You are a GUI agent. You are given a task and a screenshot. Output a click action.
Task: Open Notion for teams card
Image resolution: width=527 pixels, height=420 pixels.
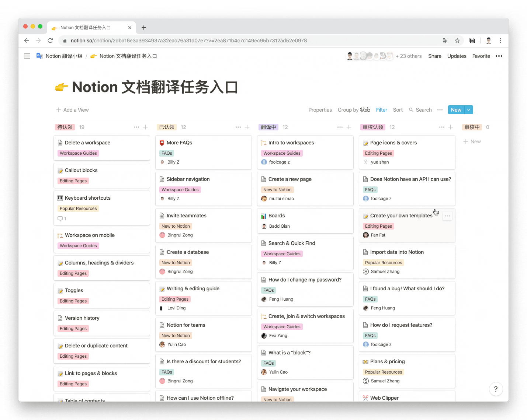[204, 335]
